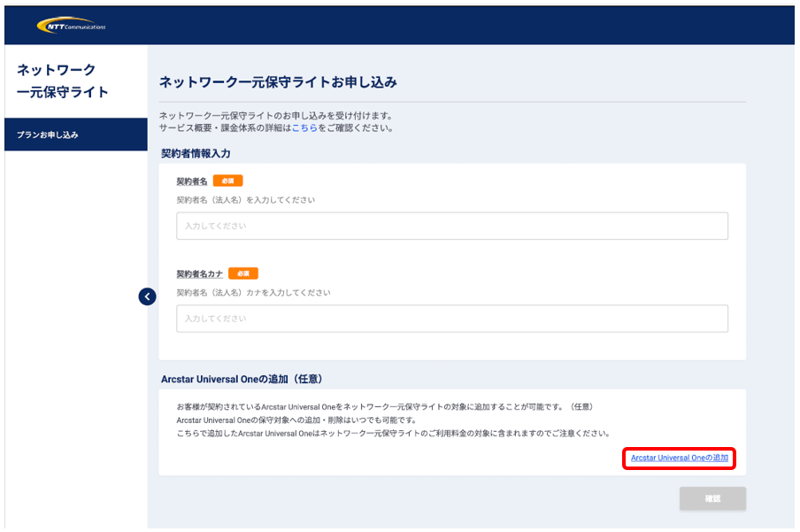Screen dimensions: 800x532
Task: Click the Arcstar Universal Oneの追加（任意） heading
Action: pos(242,380)
